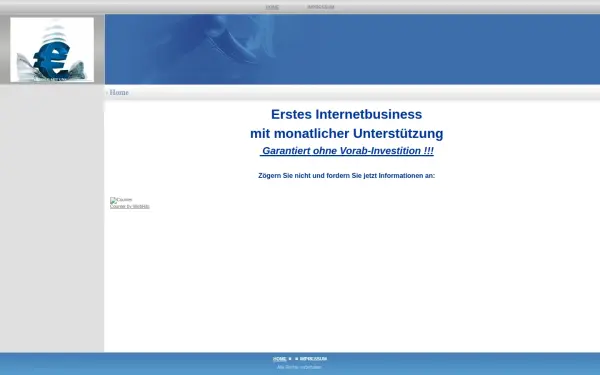Open IMPRESSUM link in top navigation bar
The image size is (600, 375).
[321, 7]
